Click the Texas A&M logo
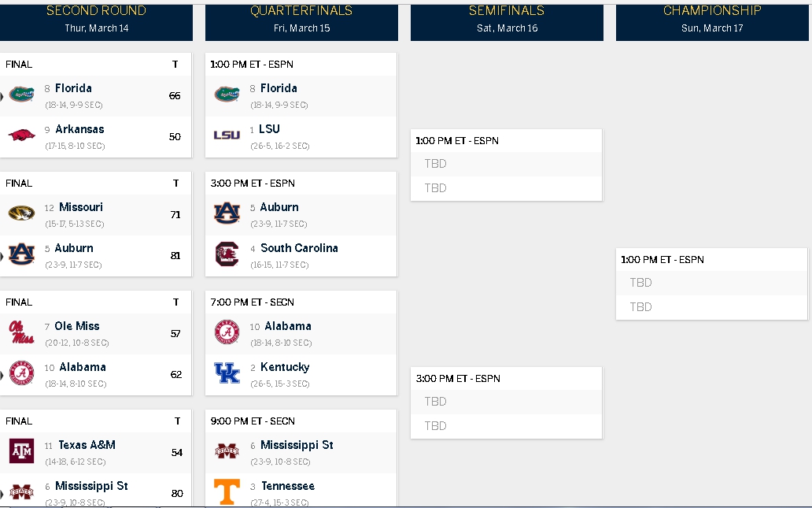Viewport: 812px width, 508px height. (22, 451)
